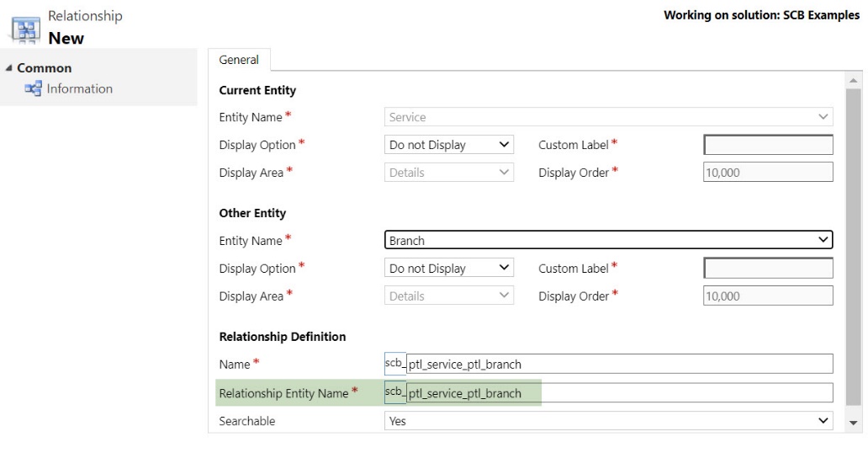The width and height of the screenshot is (868, 458).
Task: Click the New title under Relationship
Action: point(66,38)
